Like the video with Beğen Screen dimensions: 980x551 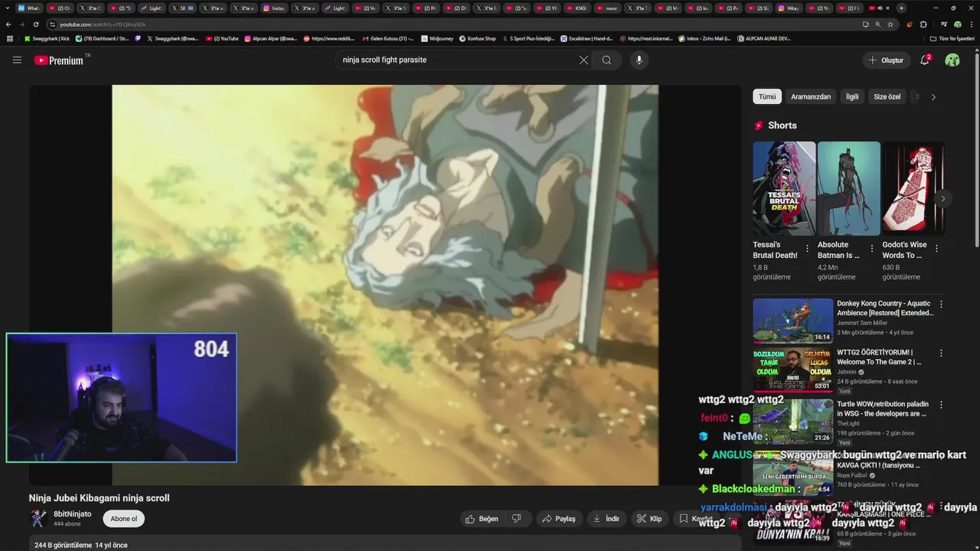(482, 519)
